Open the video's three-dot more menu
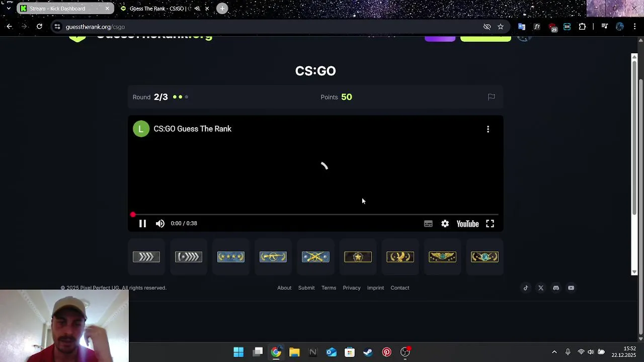644x362 pixels. coord(488,129)
